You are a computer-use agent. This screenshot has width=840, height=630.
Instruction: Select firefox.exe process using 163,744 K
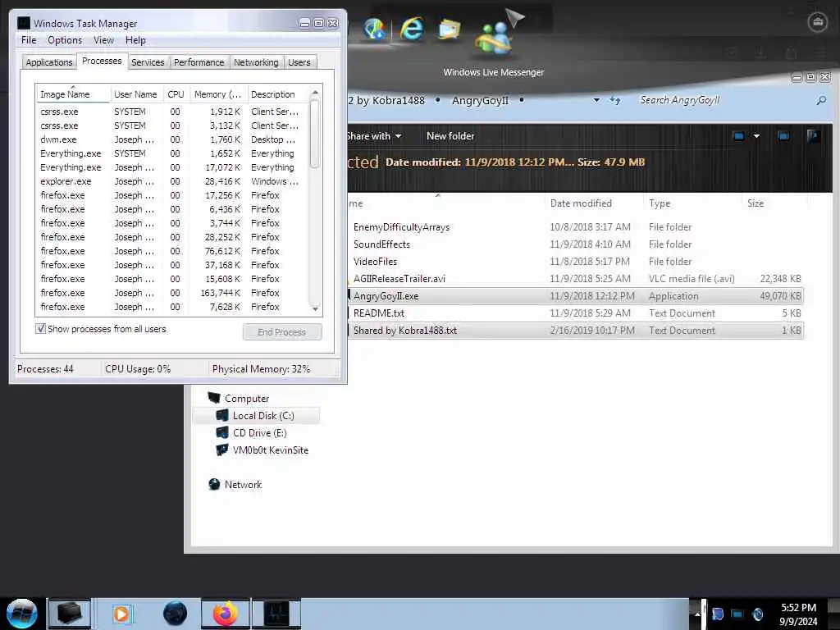coord(171,293)
